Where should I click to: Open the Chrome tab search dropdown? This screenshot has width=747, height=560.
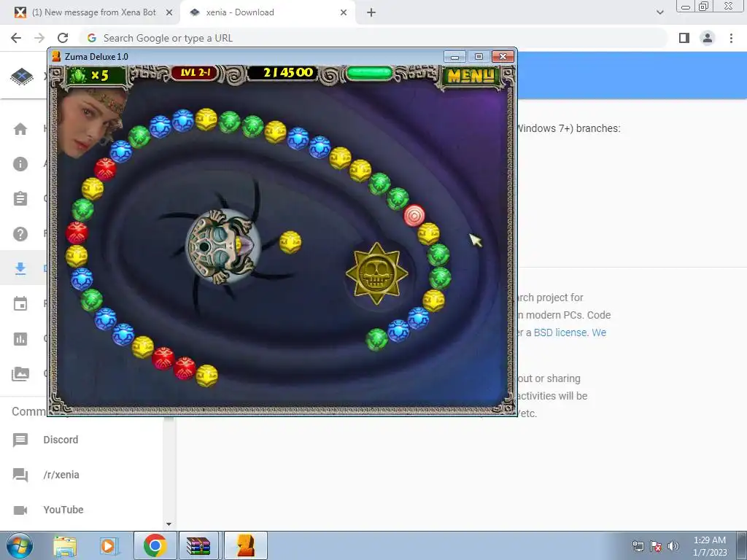coord(659,12)
